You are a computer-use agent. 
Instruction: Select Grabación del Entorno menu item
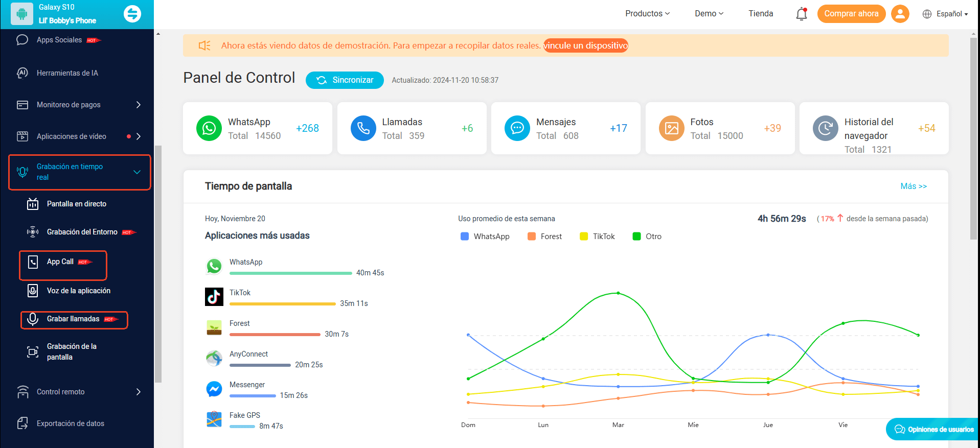click(82, 232)
